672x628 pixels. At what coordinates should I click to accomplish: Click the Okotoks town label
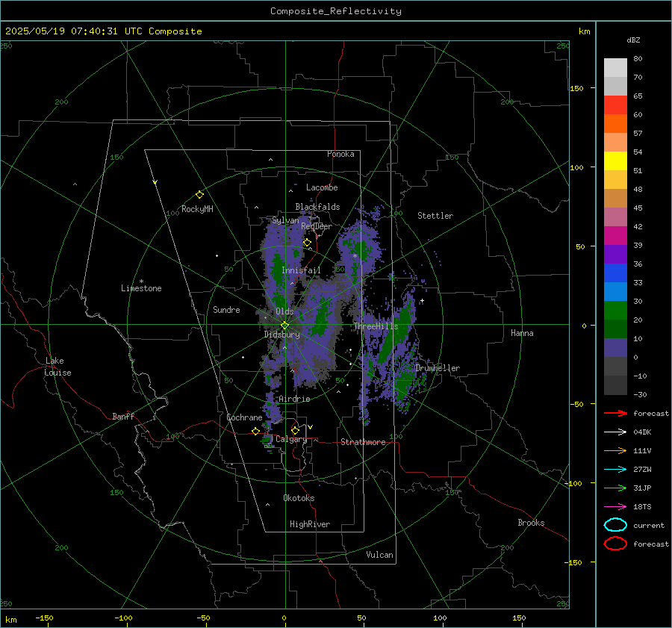click(x=299, y=498)
